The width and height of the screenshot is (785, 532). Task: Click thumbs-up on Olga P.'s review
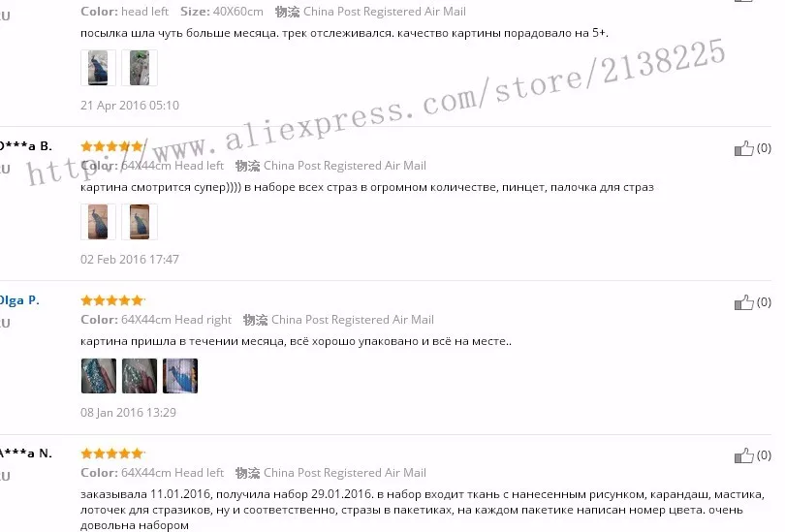(743, 302)
